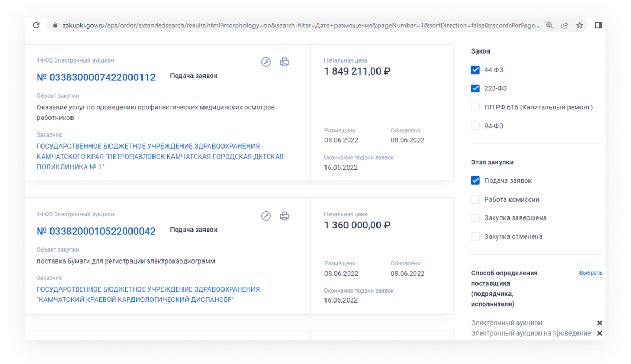Print purchase 0338300007422000112 via printer icon
Screen dimensions: 631x364
click(x=284, y=62)
